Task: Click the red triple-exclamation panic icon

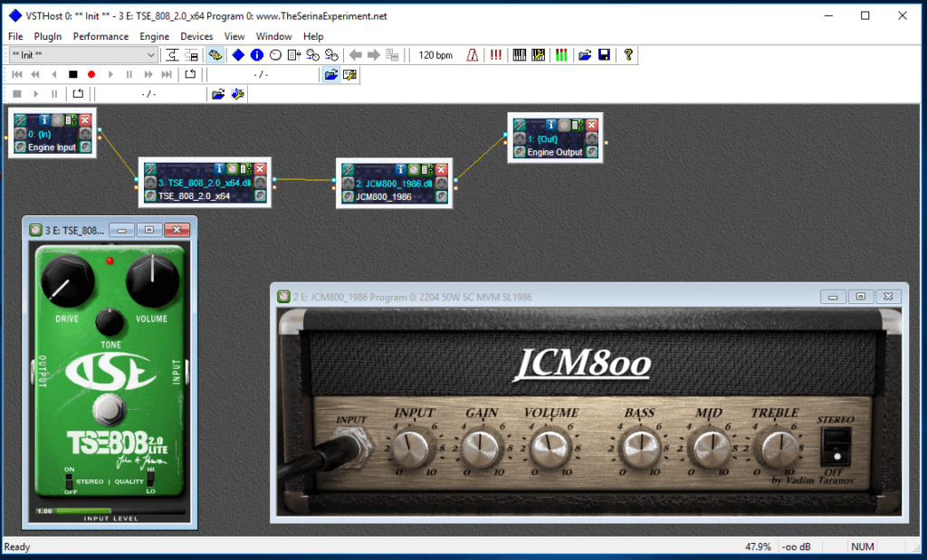Action: pos(496,55)
